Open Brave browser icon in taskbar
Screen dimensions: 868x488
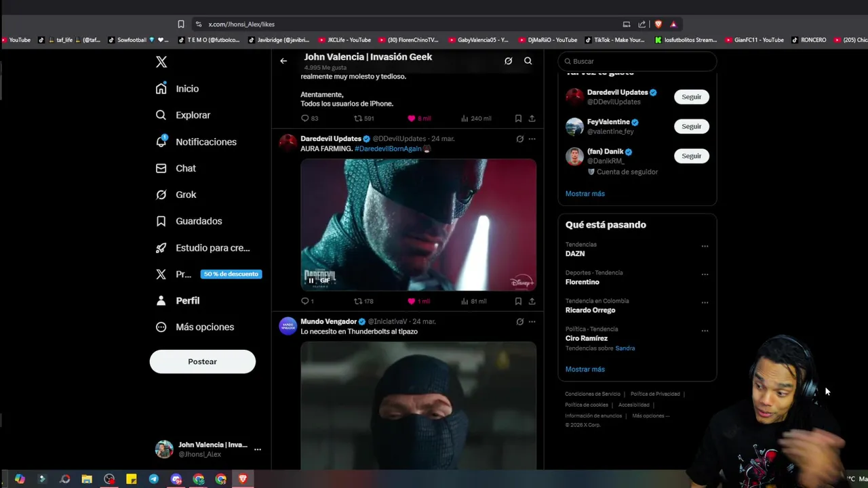pyautogui.click(x=243, y=479)
